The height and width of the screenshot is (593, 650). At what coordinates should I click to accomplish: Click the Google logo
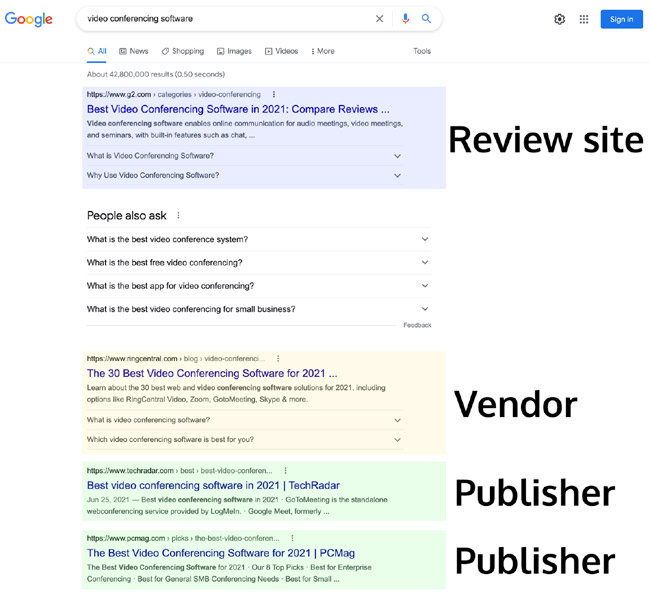pos(29,19)
